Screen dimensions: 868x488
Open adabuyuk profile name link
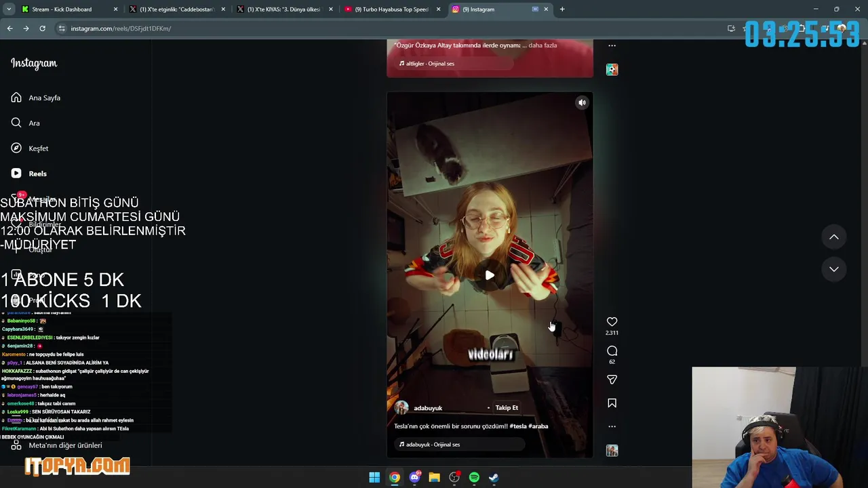(428, 408)
